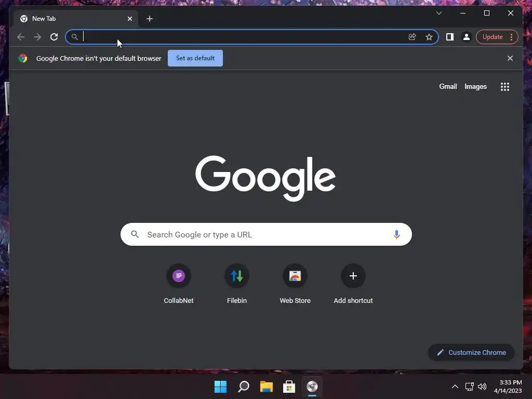532x399 pixels.
Task: Click Search Google or type a URL box
Action: coord(267,234)
